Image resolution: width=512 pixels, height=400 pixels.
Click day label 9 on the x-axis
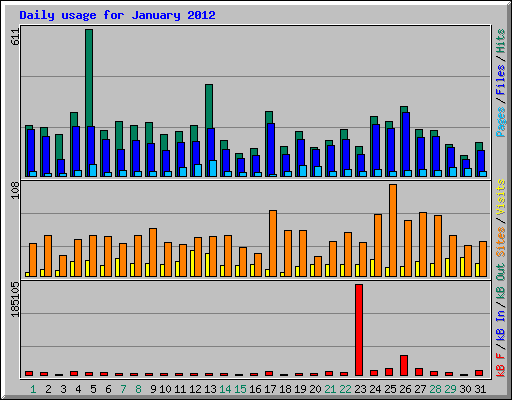(153, 389)
